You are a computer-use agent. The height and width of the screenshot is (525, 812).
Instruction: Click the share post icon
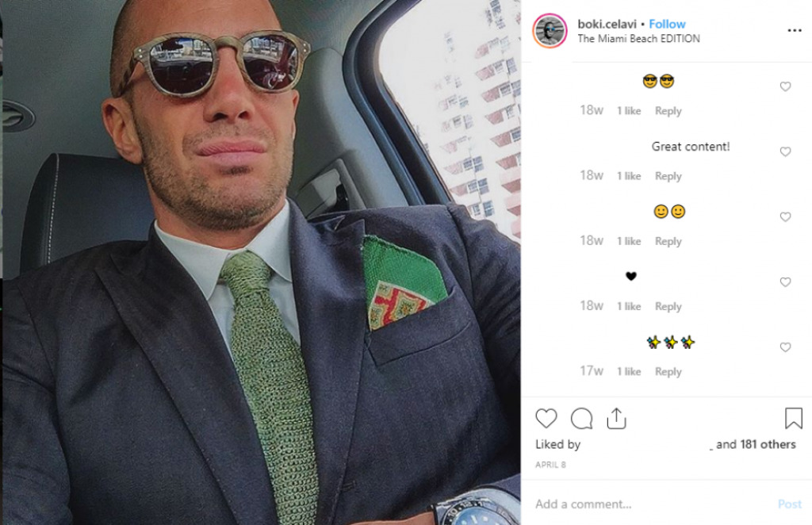[x=616, y=418]
